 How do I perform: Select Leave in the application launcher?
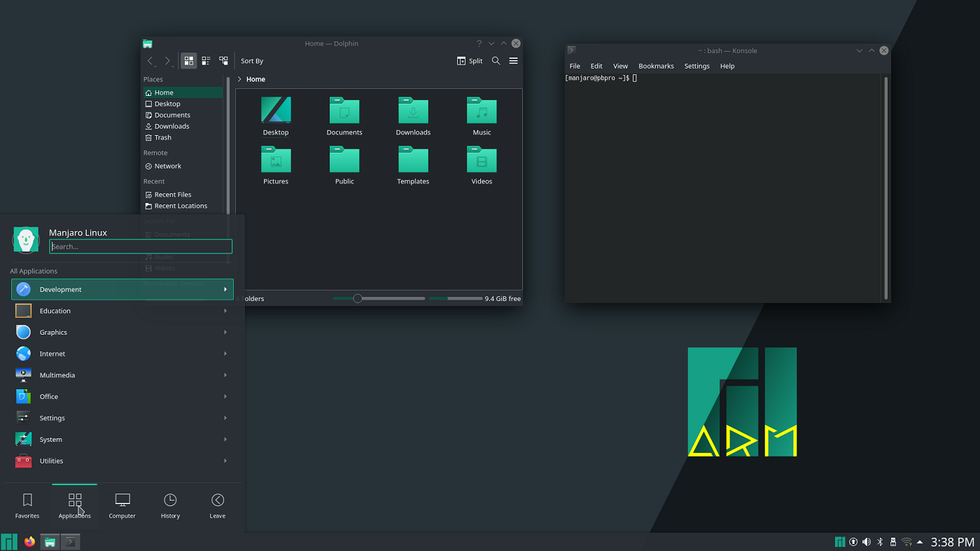click(217, 505)
